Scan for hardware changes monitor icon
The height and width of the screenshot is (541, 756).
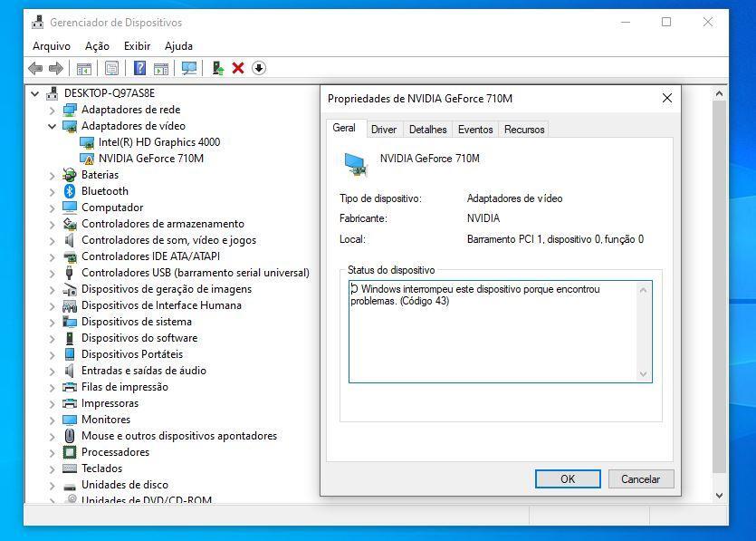click(x=189, y=68)
